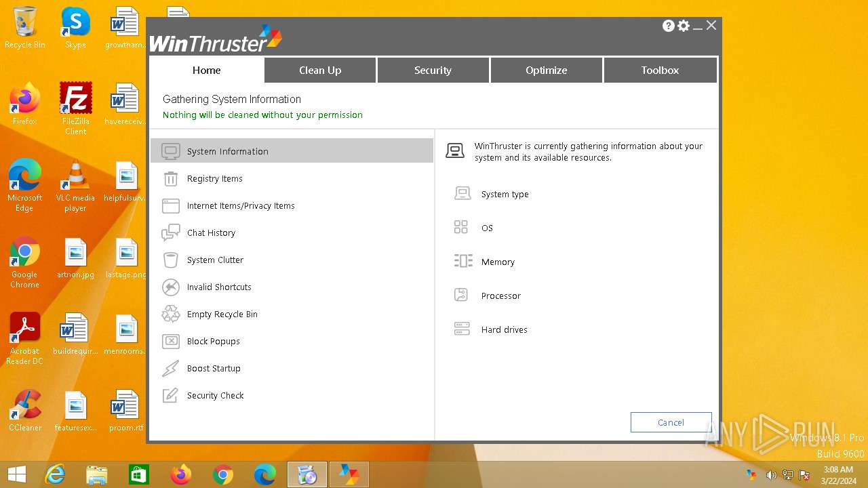868x488 pixels.
Task: Click the Hard drives icon
Action: click(x=462, y=329)
